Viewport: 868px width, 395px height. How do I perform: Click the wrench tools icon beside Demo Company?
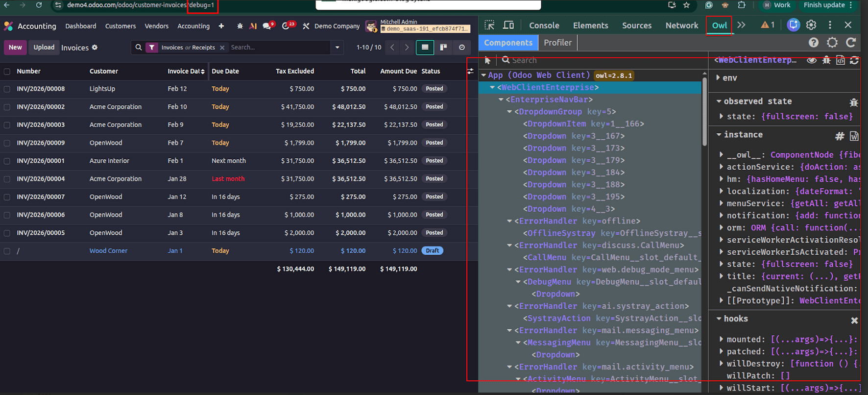click(x=306, y=26)
